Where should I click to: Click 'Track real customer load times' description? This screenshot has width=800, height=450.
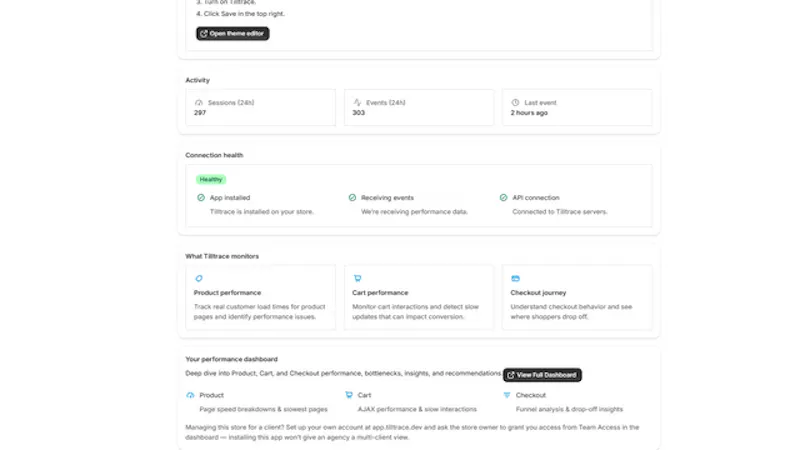259,312
